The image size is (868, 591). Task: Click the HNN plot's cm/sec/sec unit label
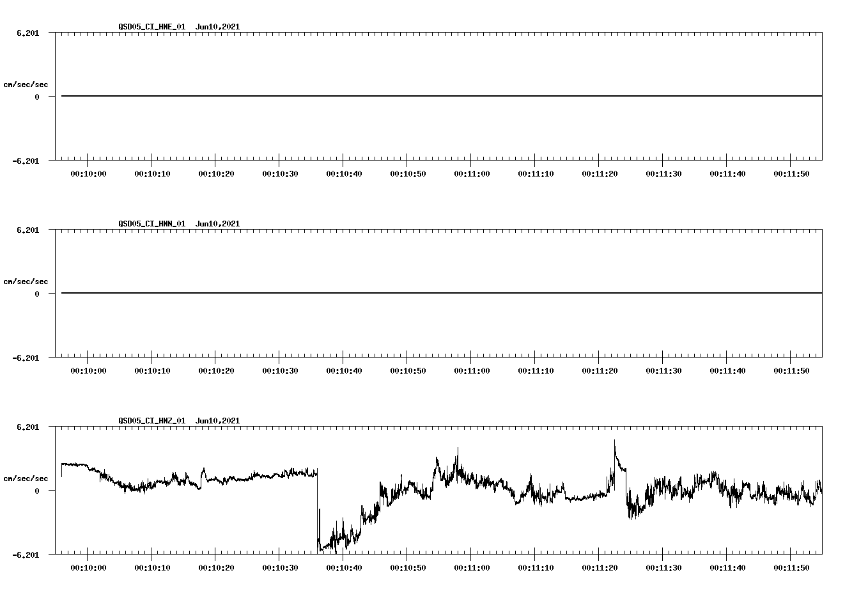click(x=26, y=281)
